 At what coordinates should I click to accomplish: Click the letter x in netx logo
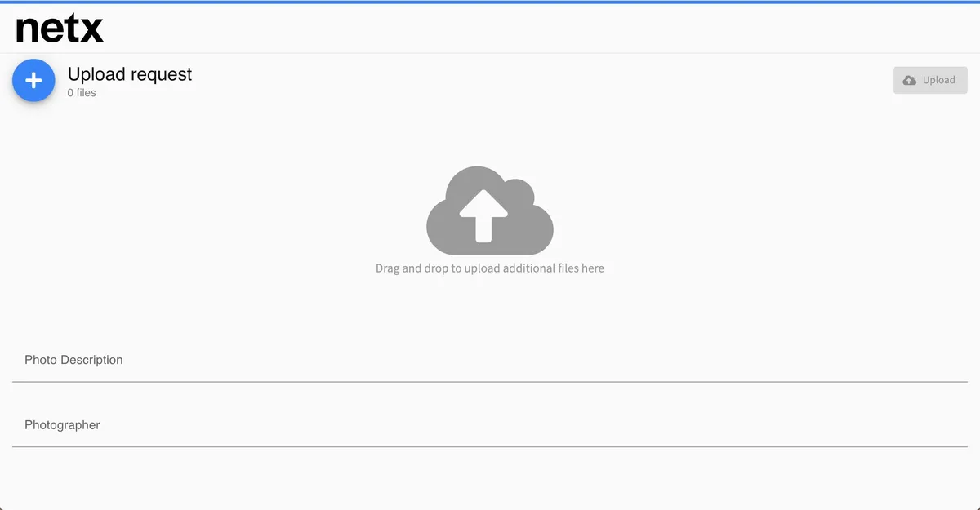click(92, 32)
